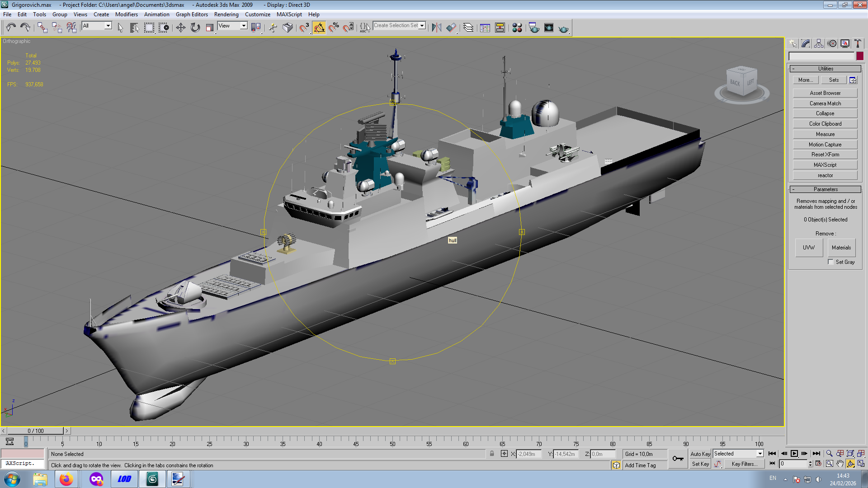This screenshot has width=868, height=488.
Task: Open the Material Editor icon
Action: (x=517, y=28)
